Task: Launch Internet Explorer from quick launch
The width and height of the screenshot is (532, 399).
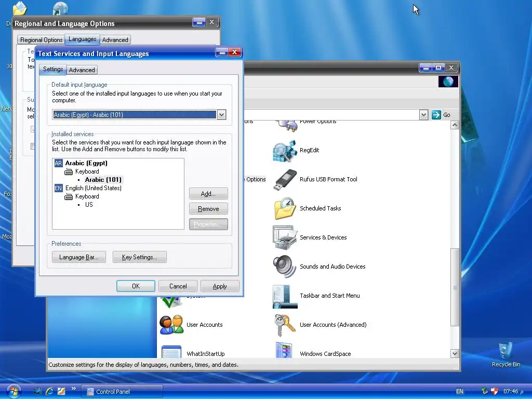Action: pos(49,391)
